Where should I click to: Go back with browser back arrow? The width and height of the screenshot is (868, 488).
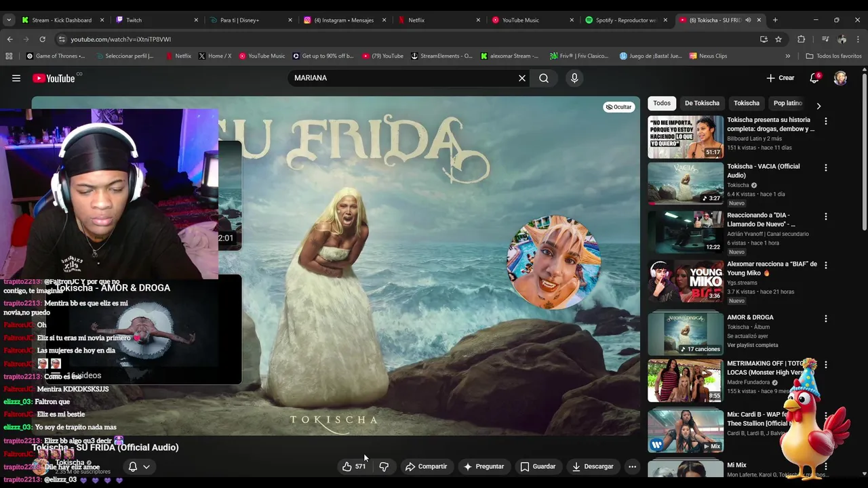click(x=9, y=39)
